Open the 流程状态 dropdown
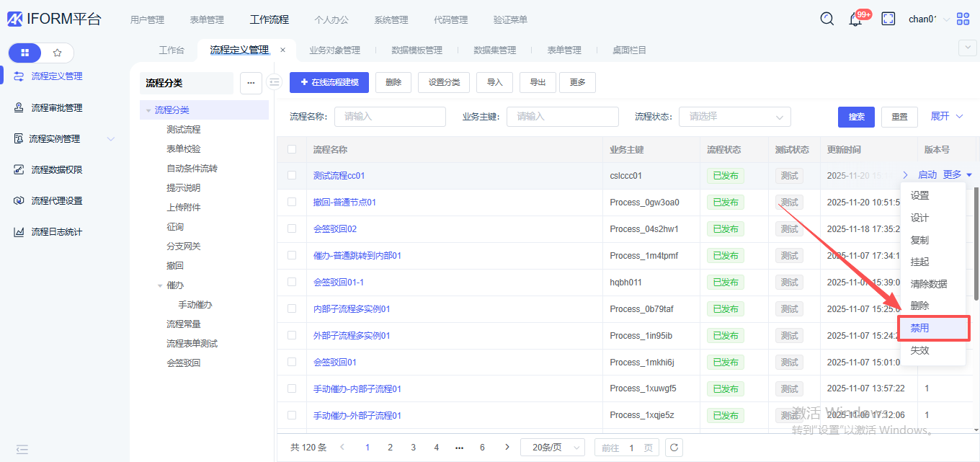 (x=734, y=117)
